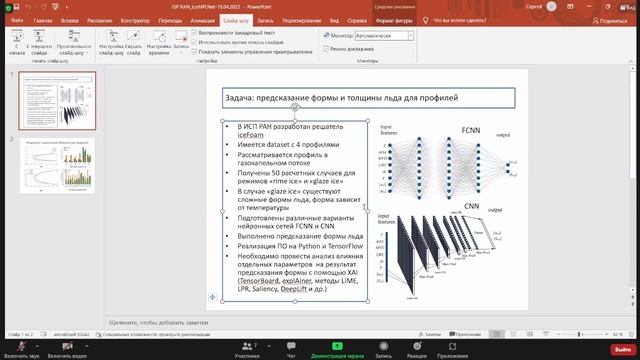Click Rehearse Timings (Настройка времени) icon
The image size is (640, 360).
point(159,42)
